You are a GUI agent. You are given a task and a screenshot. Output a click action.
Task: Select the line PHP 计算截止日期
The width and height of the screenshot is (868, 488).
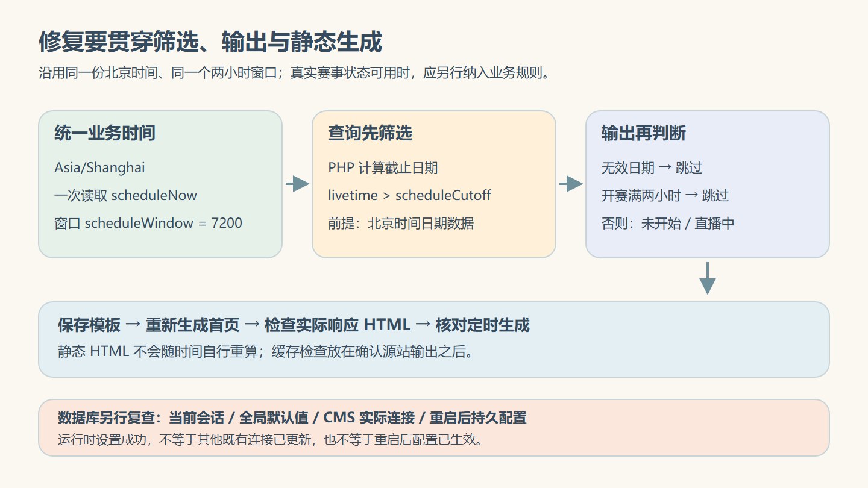click(383, 168)
